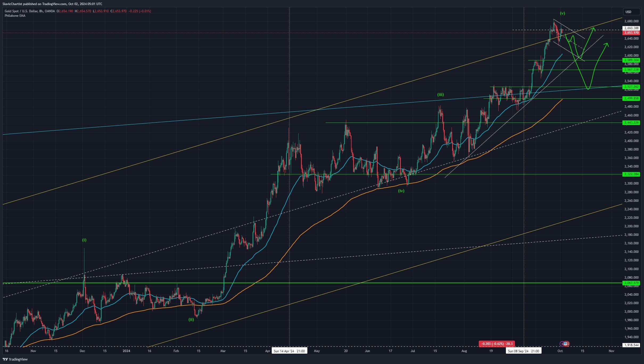Click the open value O2,654.190

click(x=65, y=11)
